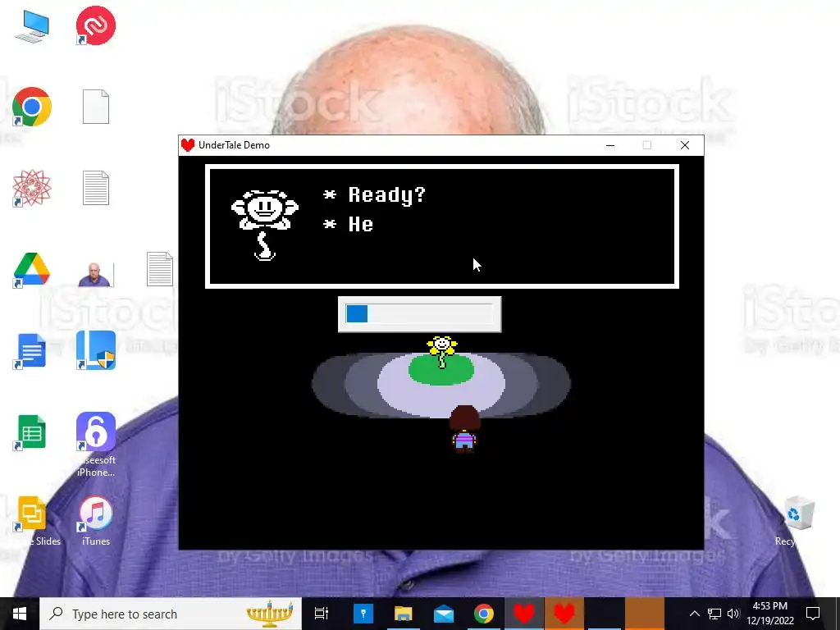840x630 pixels.
Task: Open the blue shortcut with the shield badge
Action: pos(96,350)
